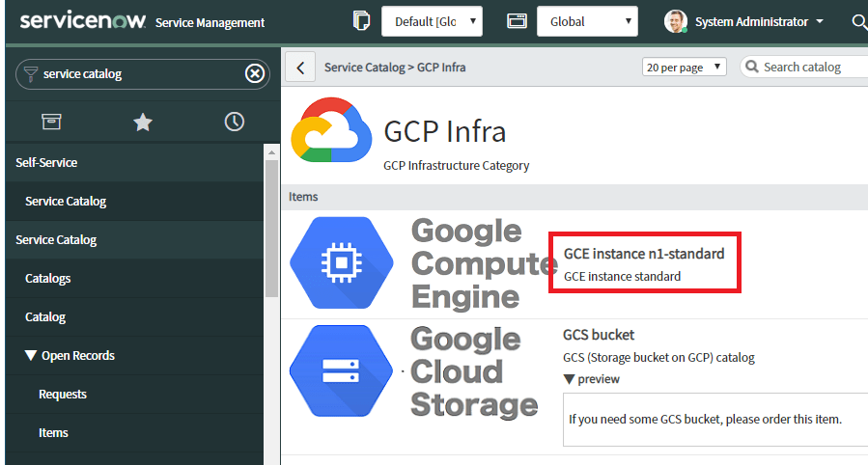Open the Service Catalog application menu
Image resolution: width=868 pixels, height=465 pixels.
[134, 240]
